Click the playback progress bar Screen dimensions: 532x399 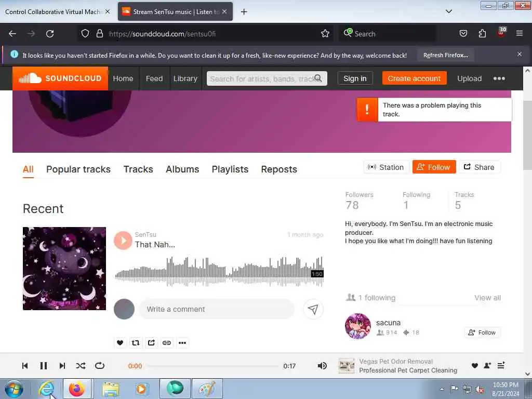[213, 366]
